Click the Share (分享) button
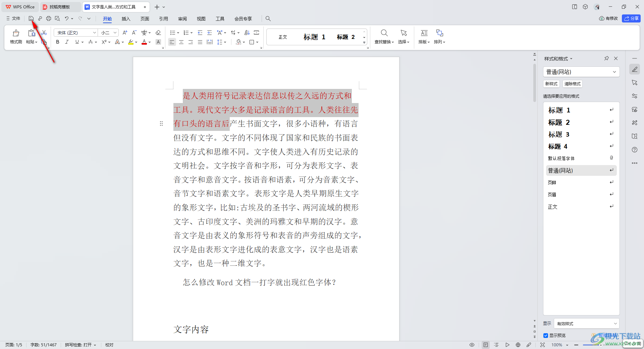Viewport: 644px width, 349px height. [x=631, y=18]
